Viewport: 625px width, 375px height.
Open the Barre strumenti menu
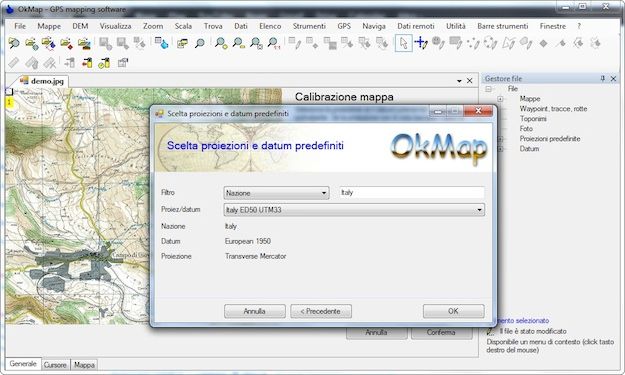click(x=503, y=26)
